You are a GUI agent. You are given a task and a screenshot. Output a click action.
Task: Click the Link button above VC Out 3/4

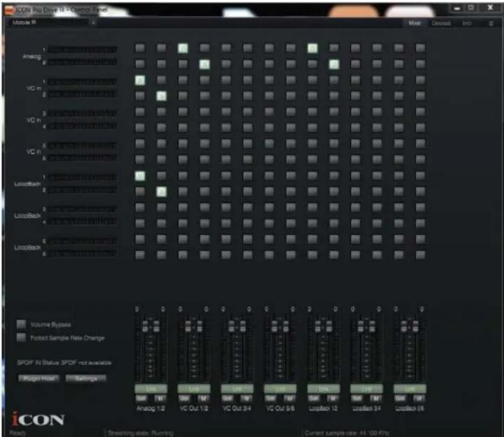237,389
